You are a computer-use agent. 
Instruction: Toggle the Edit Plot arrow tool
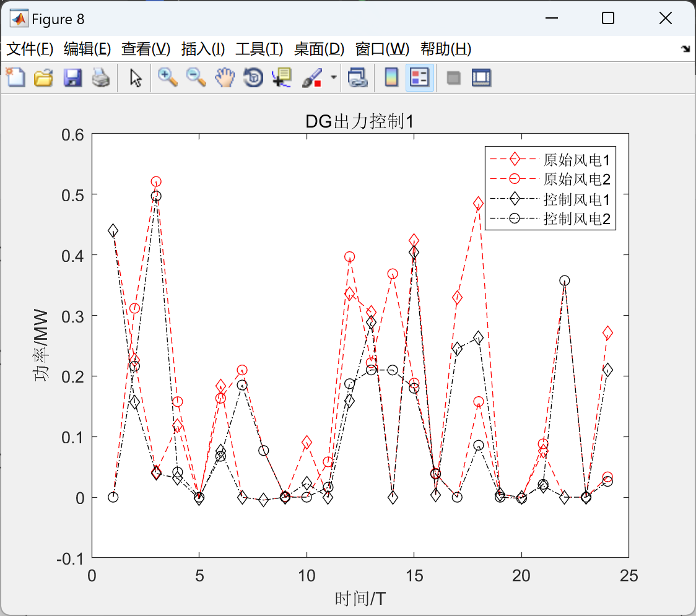click(136, 77)
